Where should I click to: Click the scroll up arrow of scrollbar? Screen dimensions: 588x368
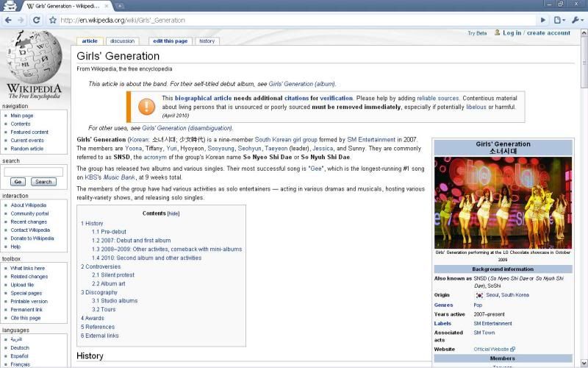pyautogui.click(x=584, y=33)
